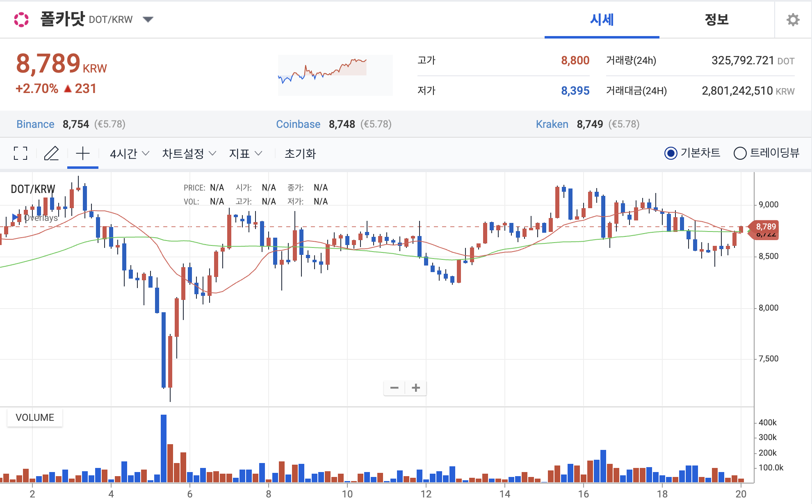
Task: Click the mini price sparkline thumbnail
Action: coord(335,75)
